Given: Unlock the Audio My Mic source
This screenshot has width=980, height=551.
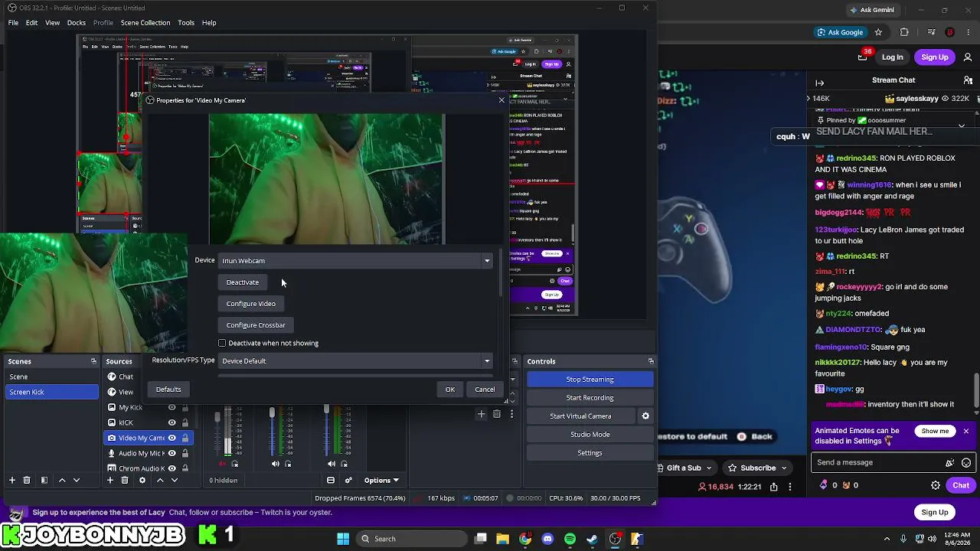Looking at the screenshot, I should (185, 453).
